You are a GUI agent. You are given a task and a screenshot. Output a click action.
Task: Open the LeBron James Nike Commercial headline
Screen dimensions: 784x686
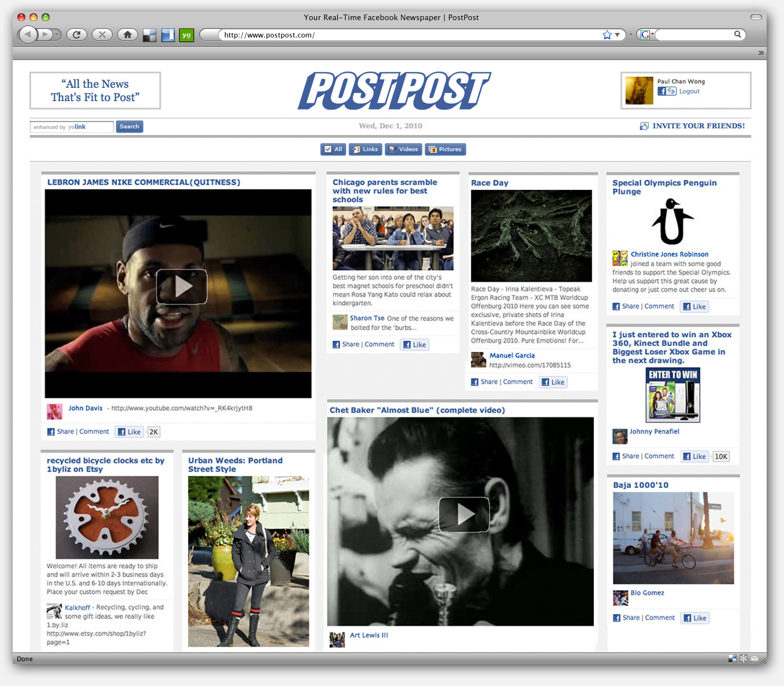[144, 182]
